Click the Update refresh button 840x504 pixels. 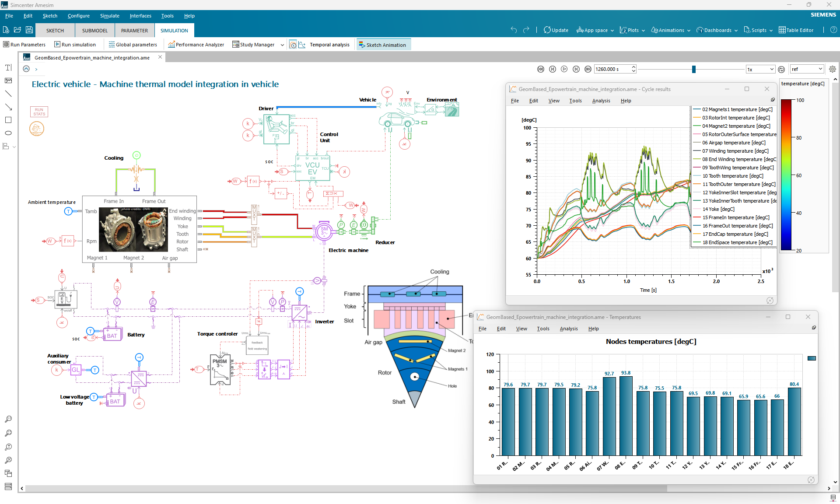click(556, 30)
